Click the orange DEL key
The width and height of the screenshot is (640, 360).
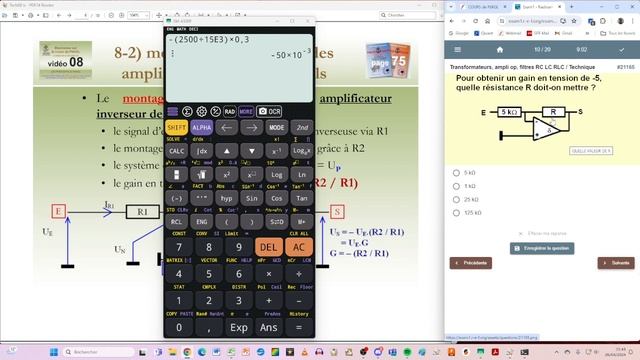pos(269,247)
